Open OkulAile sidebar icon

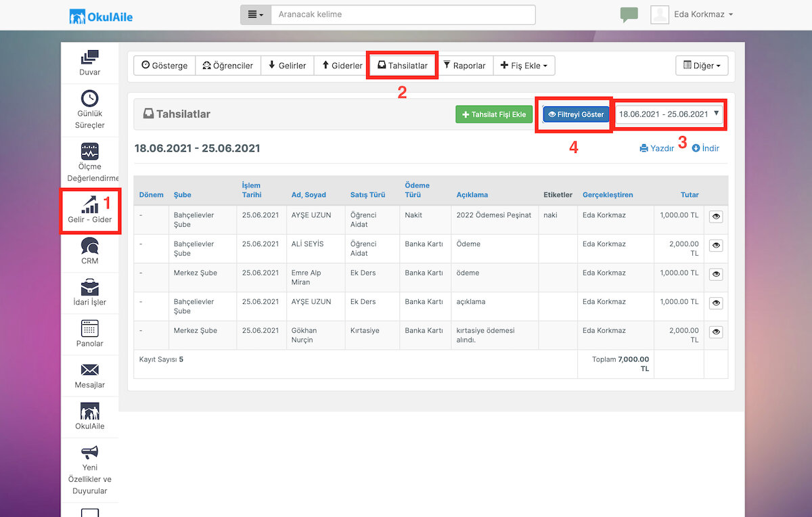pyautogui.click(x=89, y=411)
